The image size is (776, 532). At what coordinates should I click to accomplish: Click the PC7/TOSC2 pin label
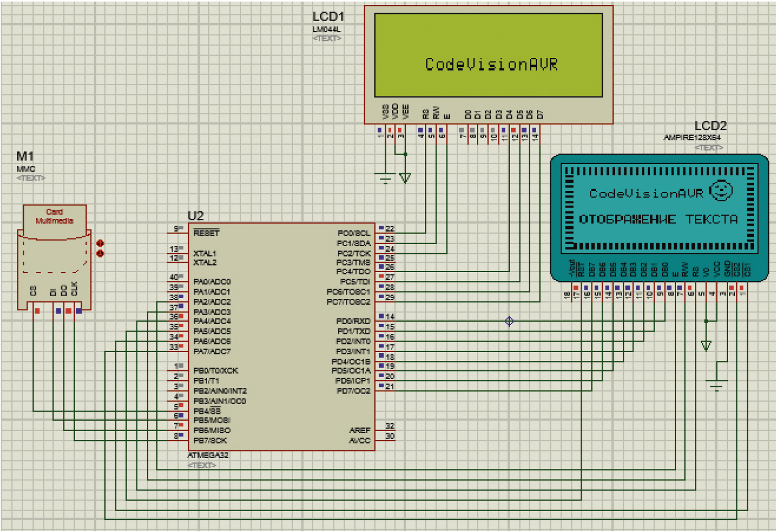click(348, 302)
